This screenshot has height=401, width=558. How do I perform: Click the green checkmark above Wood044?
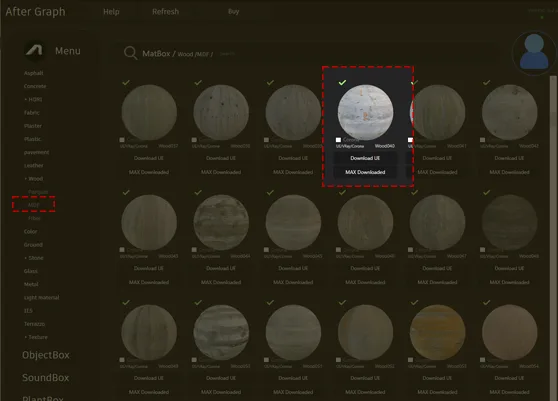coord(198,192)
